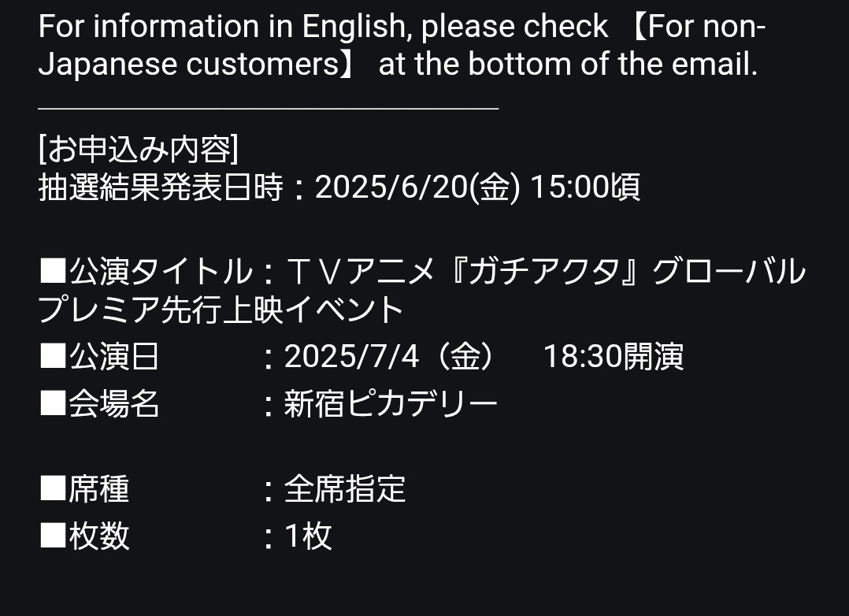Click the 15:00頃 announcement time
Viewport: 849px width, 616px height.
(x=585, y=187)
